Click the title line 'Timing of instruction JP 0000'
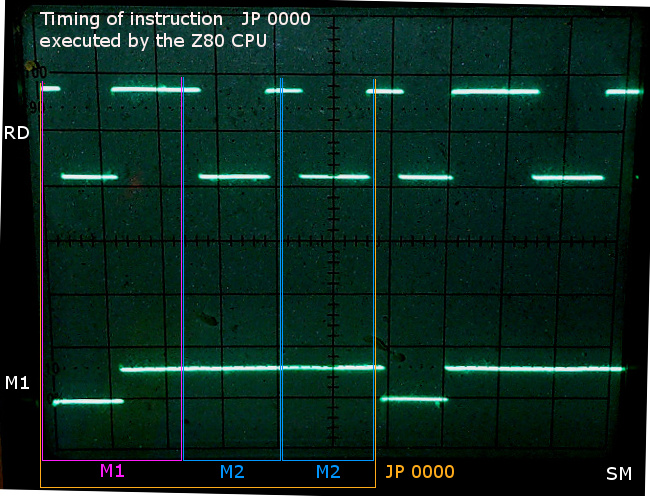Viewport: 650px width, 496px height. point(175,19)
